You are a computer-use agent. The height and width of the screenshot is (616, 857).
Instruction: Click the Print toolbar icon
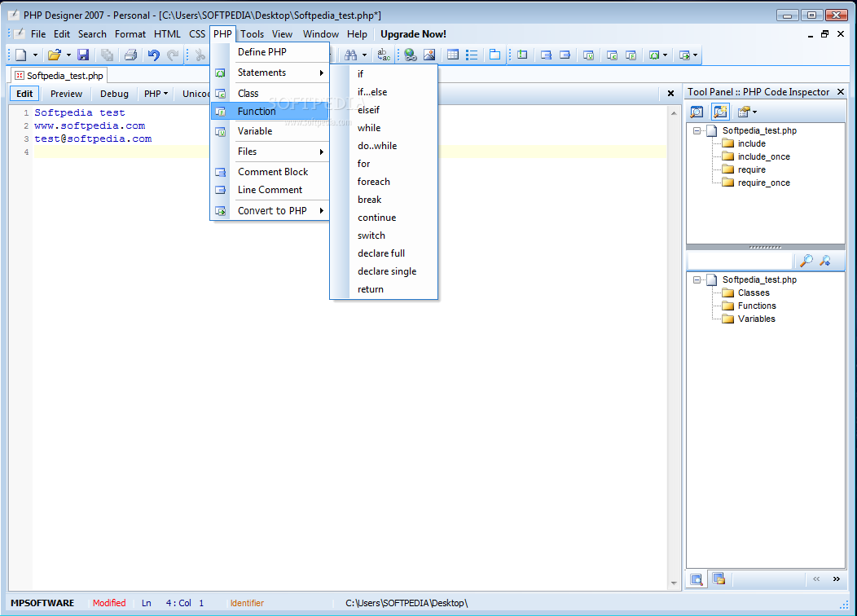(x=130, y=55)
